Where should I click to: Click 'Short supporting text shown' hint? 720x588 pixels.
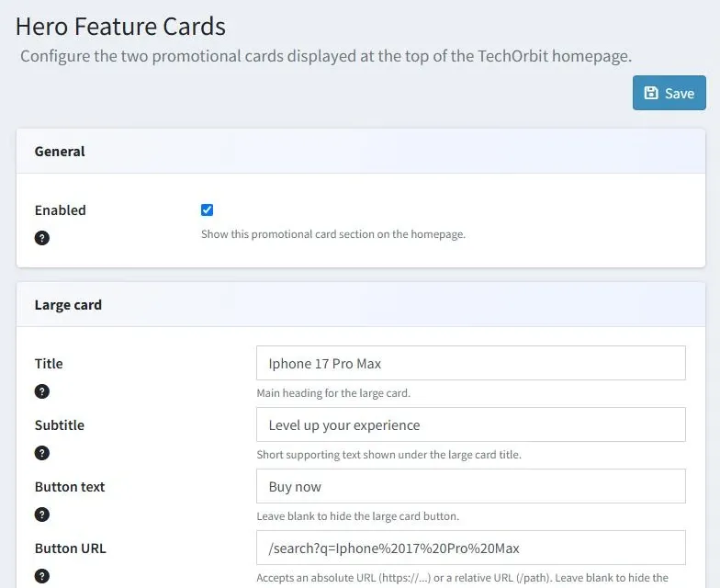pyautogui.click(x=389, y=455)
